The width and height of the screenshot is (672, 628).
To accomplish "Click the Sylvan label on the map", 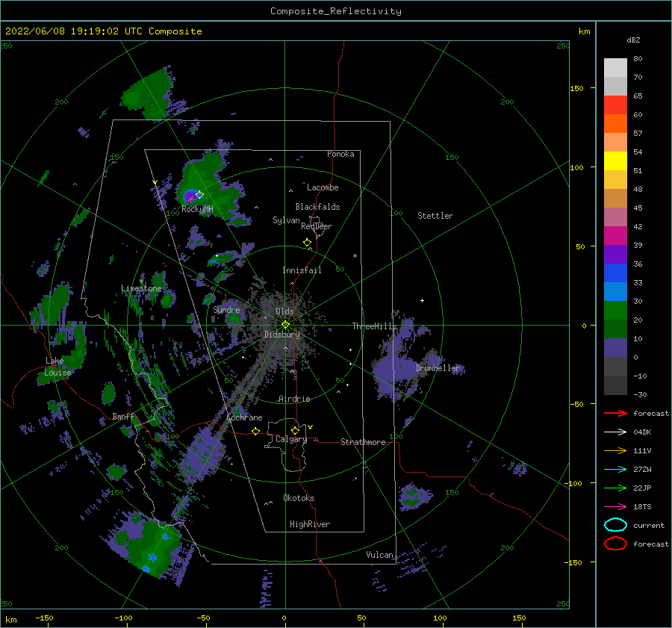I will [x=286, y=220].
